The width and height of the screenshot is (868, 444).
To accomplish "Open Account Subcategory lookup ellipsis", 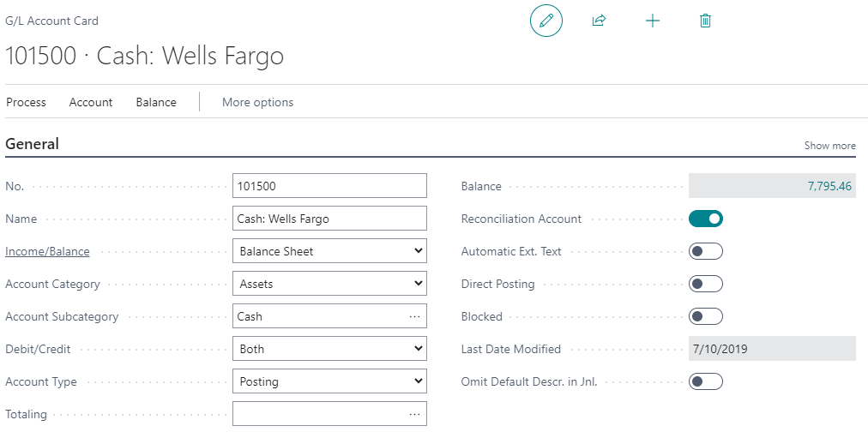I will [415, 316].
